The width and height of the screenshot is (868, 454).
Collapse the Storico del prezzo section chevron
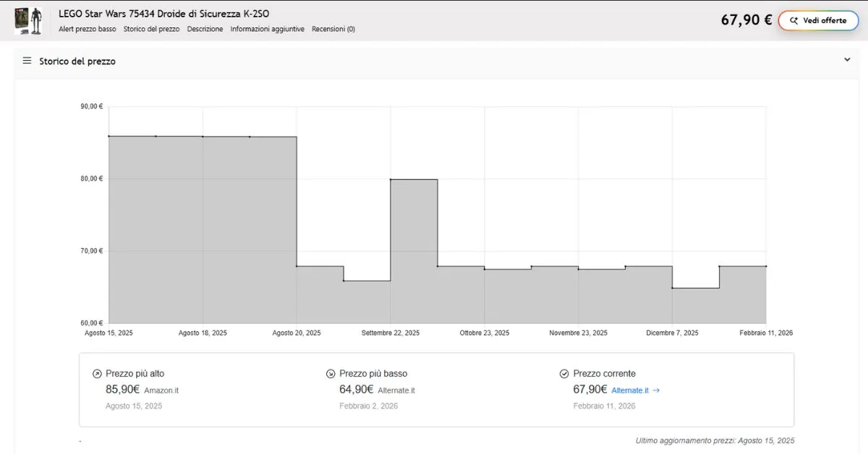coord(847,60)
